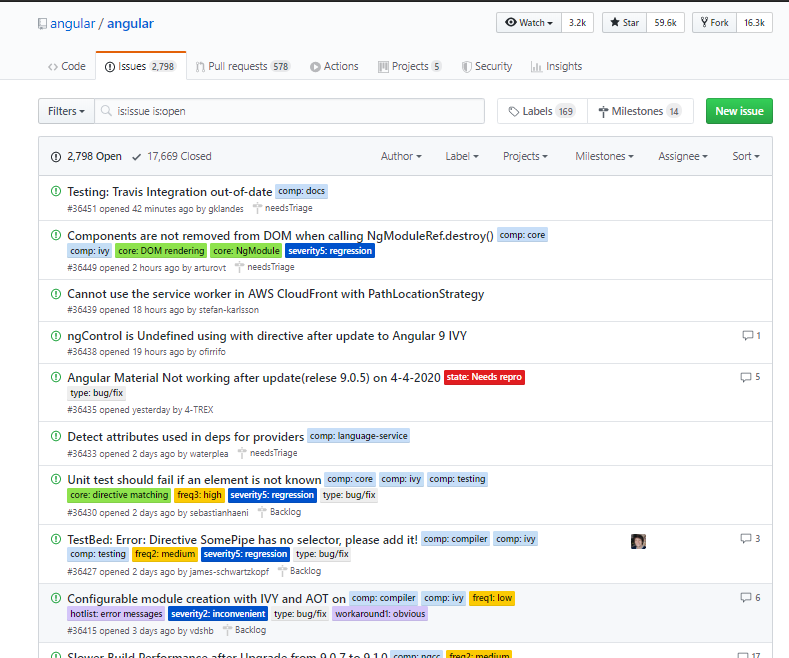
Task: Click the issue search input field
Action: [289, 111]
